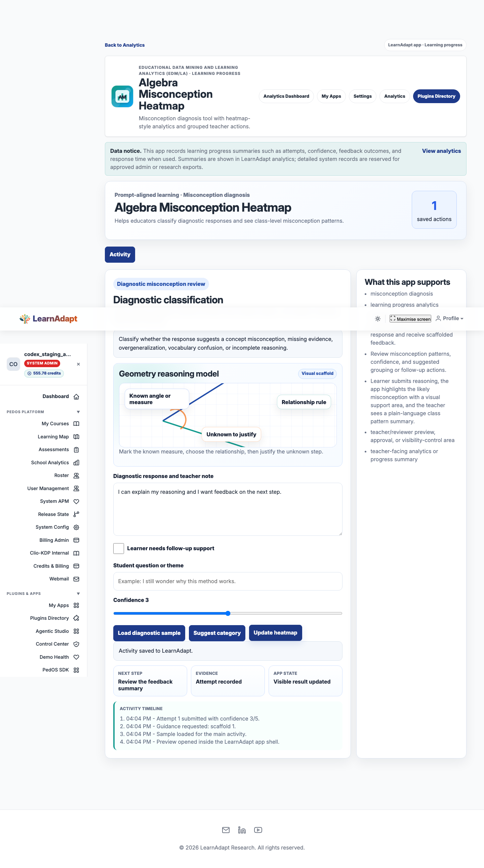The height and width of the screenshot is (868, 484).
Task: Click the Release State branch icon
Action: (76, 514)
